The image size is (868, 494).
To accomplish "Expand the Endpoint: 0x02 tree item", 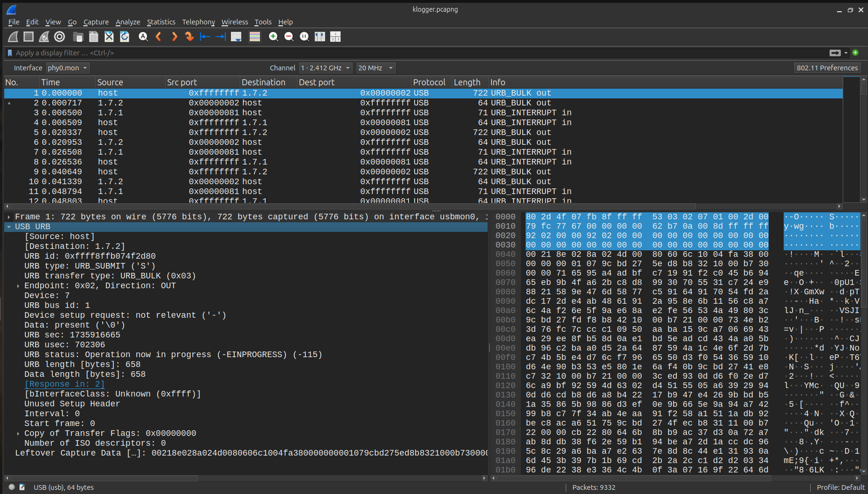I will tap(18, 286).
